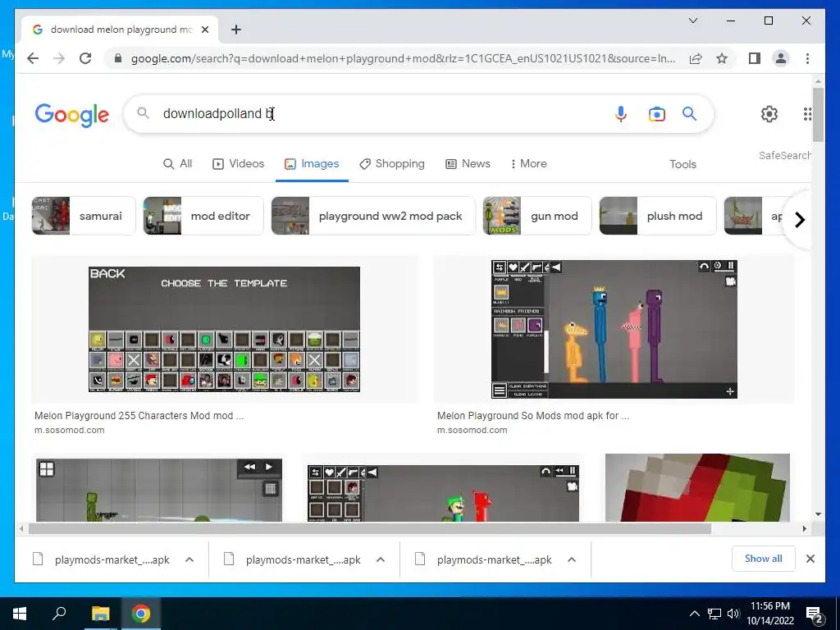
Task: Open a new tab
Action: click(236, 30)
